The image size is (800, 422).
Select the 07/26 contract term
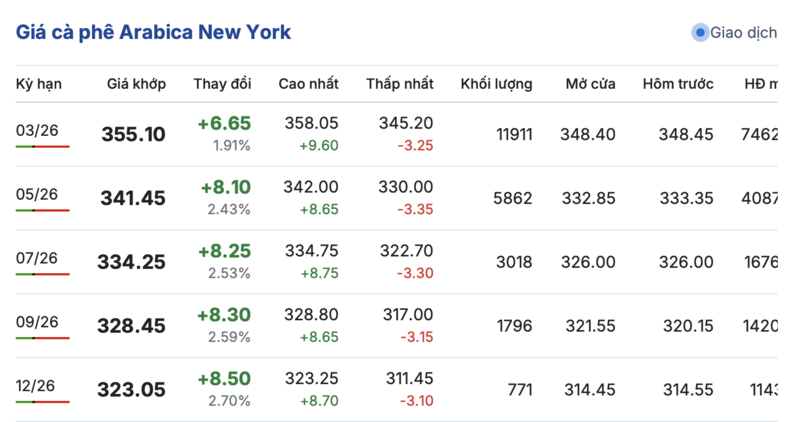[38, 258]
